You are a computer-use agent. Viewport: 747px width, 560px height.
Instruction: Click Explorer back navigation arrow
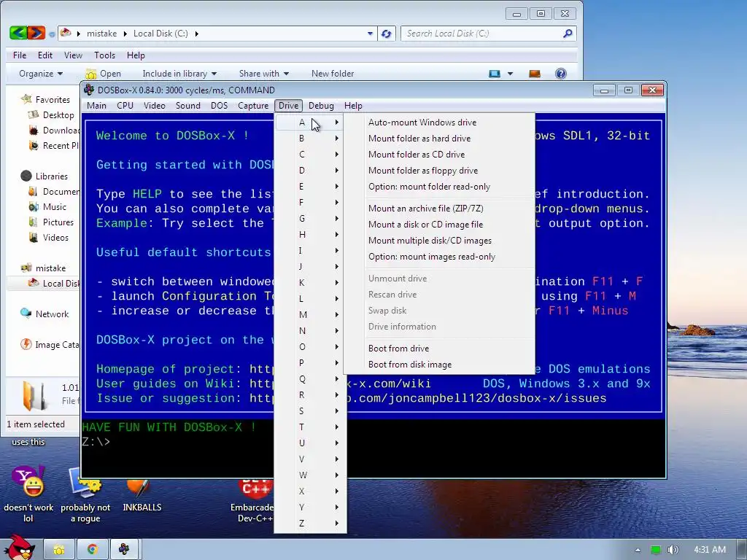(18, 33)
